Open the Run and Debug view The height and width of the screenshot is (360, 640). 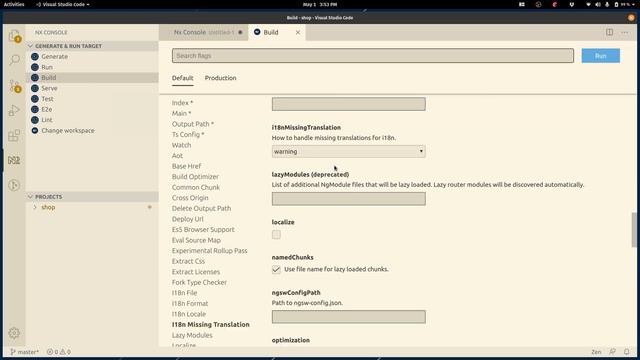tap(14, 110)
